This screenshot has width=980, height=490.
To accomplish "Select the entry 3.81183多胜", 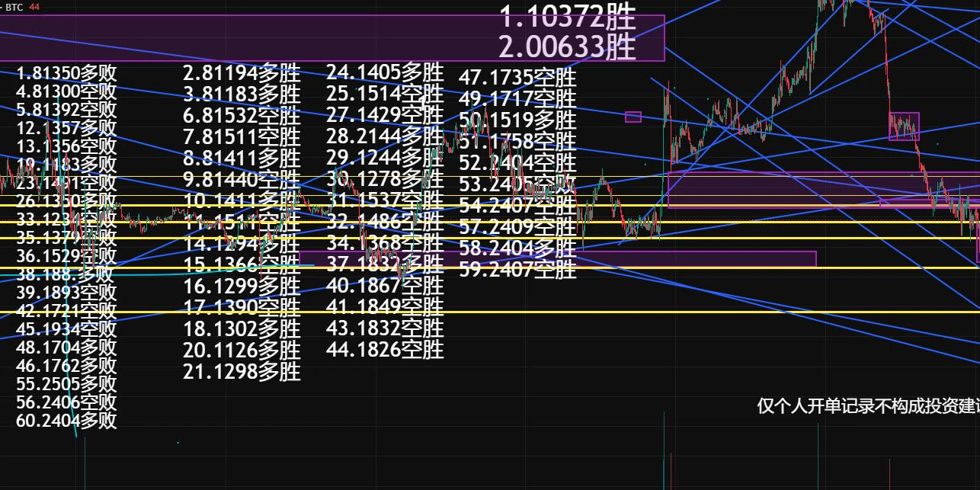I will tap(242, 94).
